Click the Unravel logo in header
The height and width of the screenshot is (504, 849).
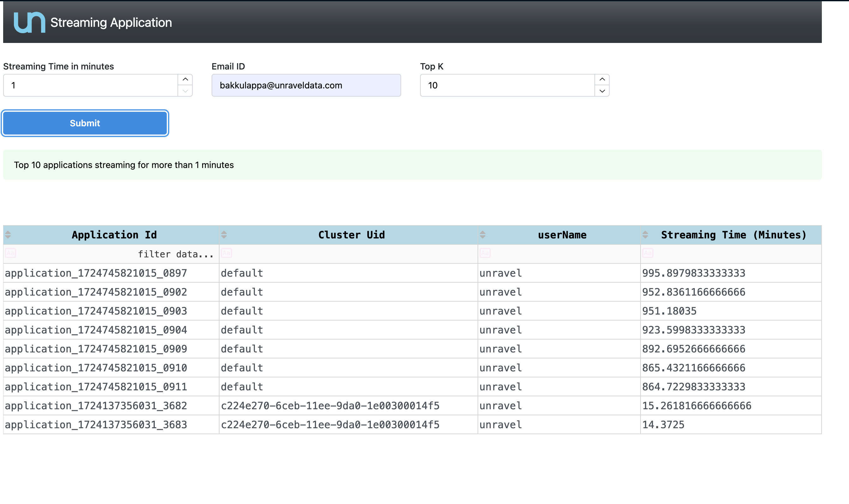coord(29,22)
